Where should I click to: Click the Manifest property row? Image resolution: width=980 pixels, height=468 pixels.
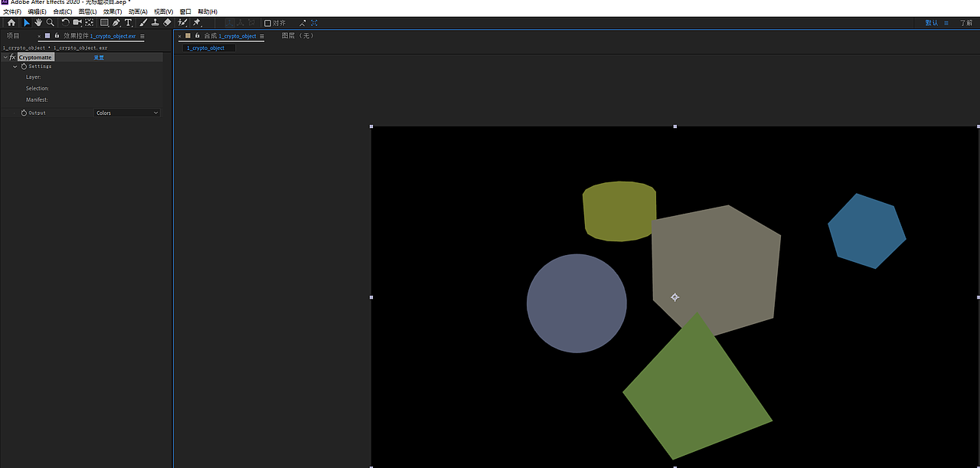point(81,100)
